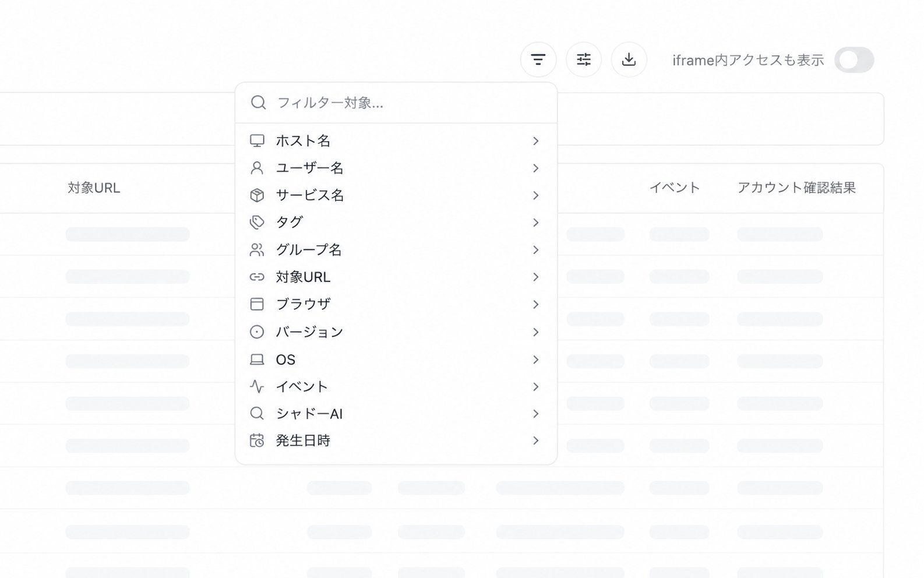The width and height of the screenshot is (924, 578).
Task: Expand the グループ名 submenu chevron
Action: 535,250
